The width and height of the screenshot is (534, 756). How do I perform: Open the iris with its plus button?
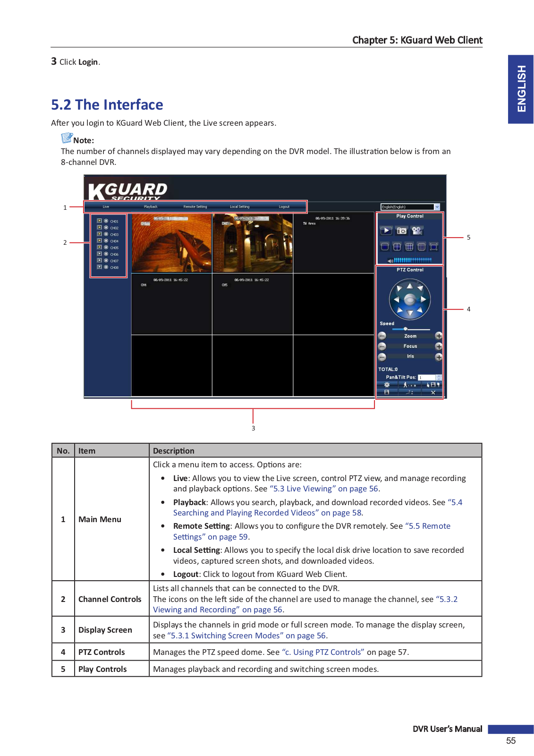tap(439, 357)
